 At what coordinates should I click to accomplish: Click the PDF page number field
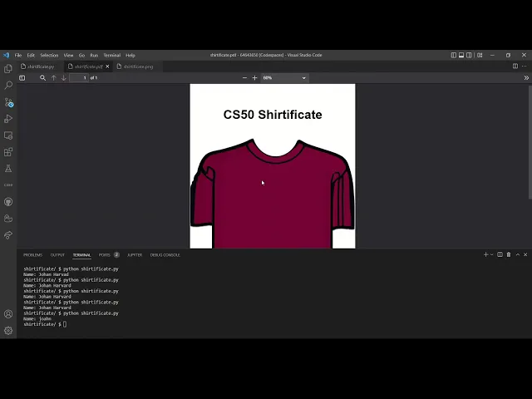click(x=79, y=78)
